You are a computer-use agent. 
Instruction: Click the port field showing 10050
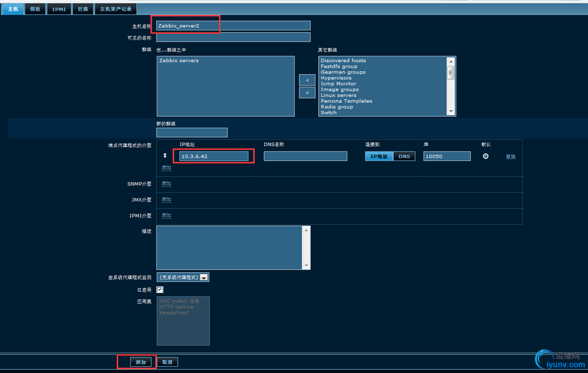[x=447, y=156]
